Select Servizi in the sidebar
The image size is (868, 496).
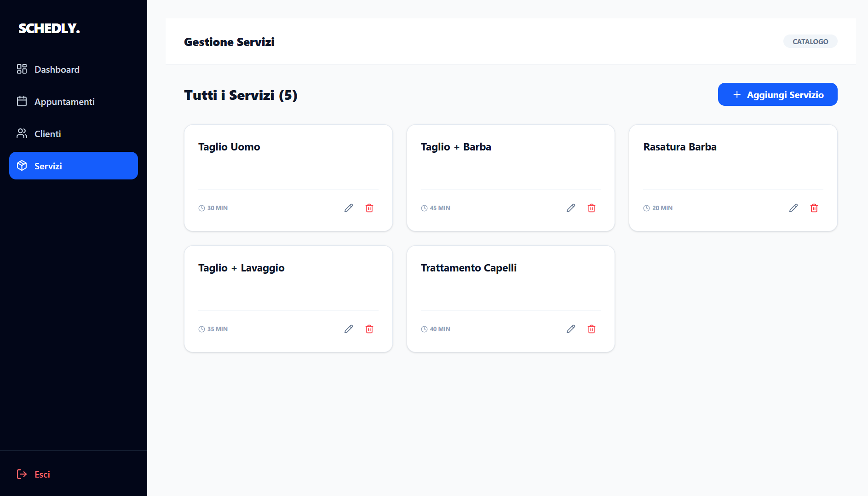pos(74,166)
